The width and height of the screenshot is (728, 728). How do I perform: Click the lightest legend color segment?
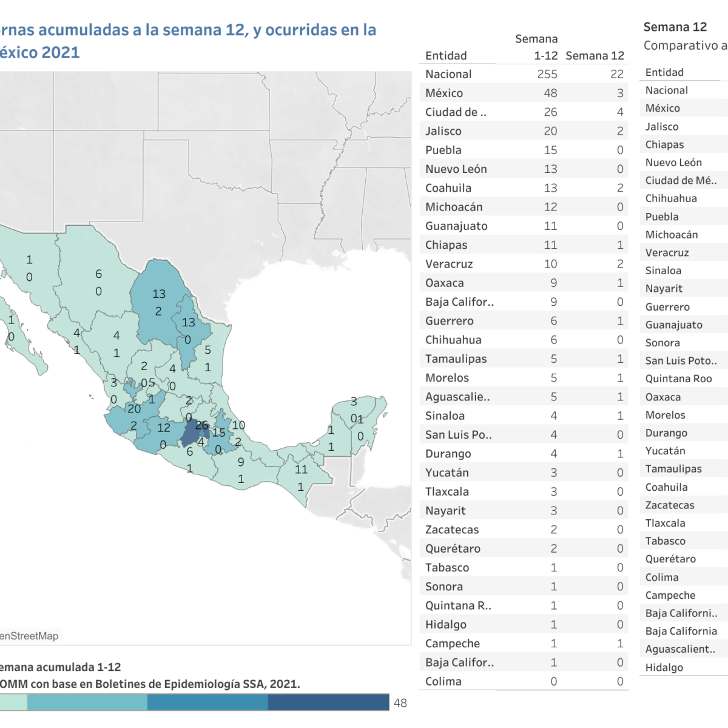pos(12,702)
